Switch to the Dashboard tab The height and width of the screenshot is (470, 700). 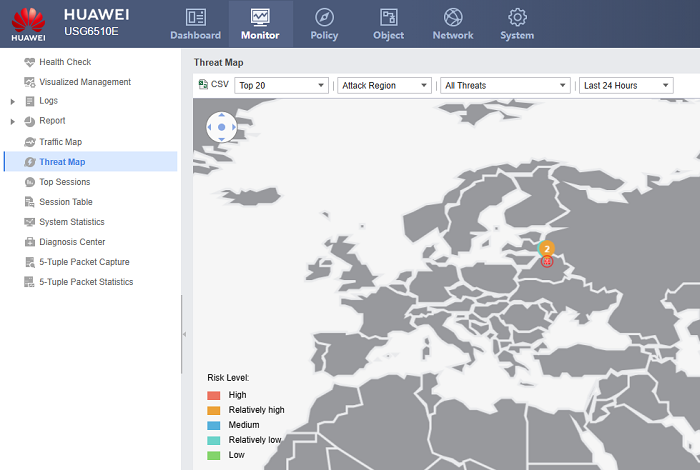195,24
